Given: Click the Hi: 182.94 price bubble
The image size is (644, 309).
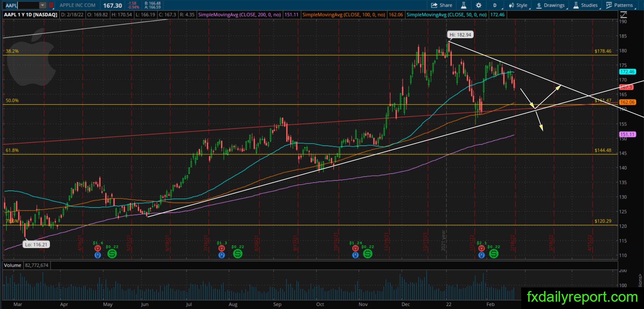Looking at the screenshot, I should 460,35.
